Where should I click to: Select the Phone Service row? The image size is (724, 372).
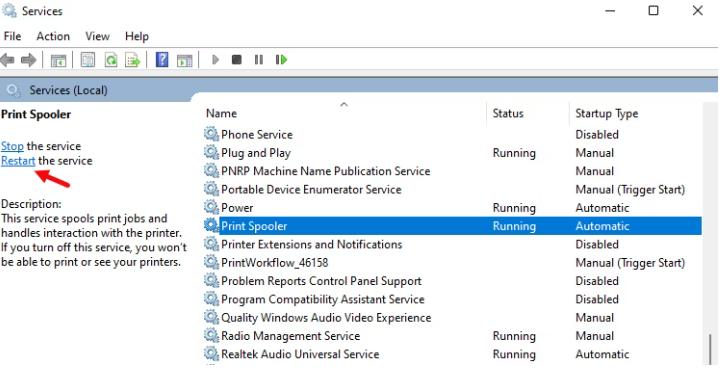click(452, 134)
